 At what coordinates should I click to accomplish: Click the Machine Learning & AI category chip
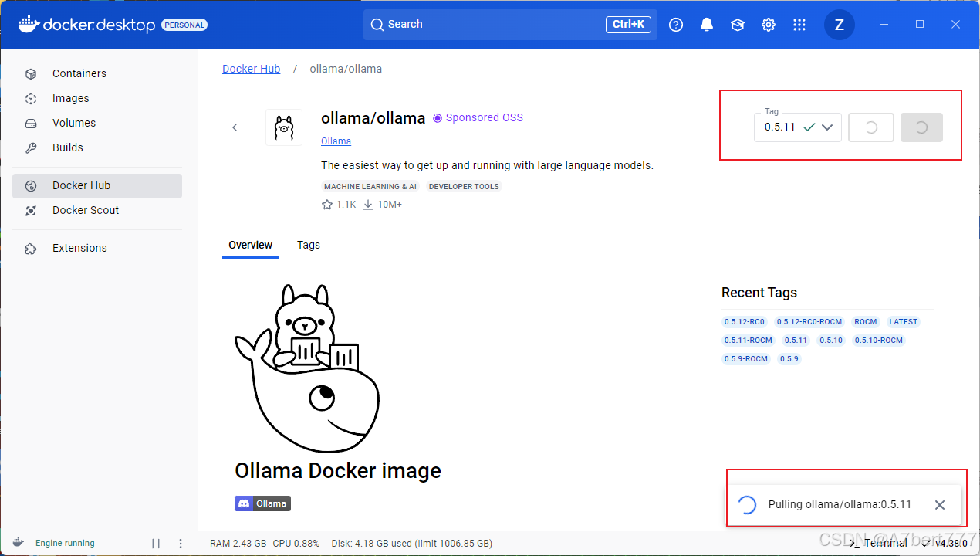pyautogui.click(x=370, y=186)
